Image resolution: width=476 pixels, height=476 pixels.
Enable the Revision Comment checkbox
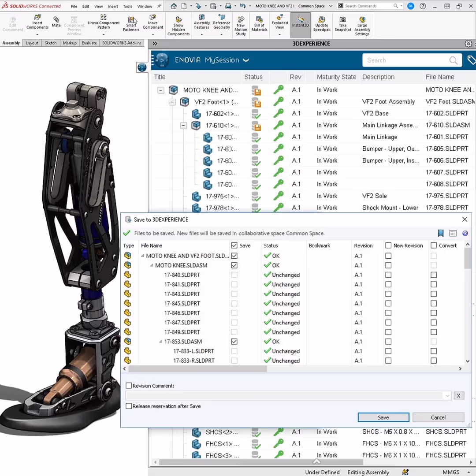[129, 386]
